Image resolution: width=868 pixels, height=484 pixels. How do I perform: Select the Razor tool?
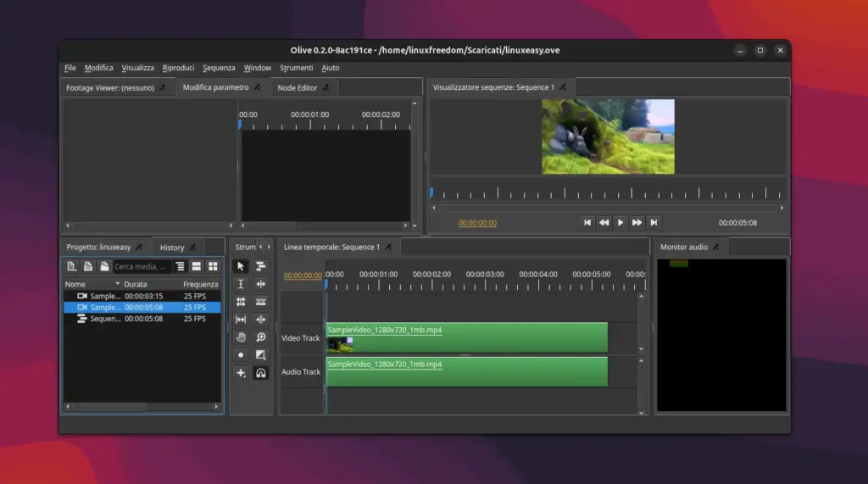tap(261, 302)
